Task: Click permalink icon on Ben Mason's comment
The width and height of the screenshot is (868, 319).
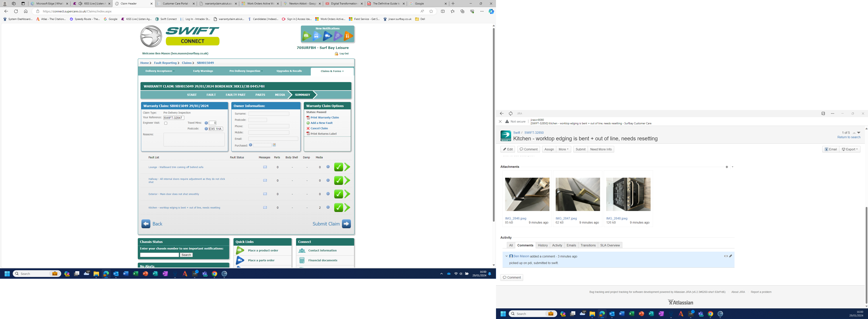Action: (x=726, y=256)
